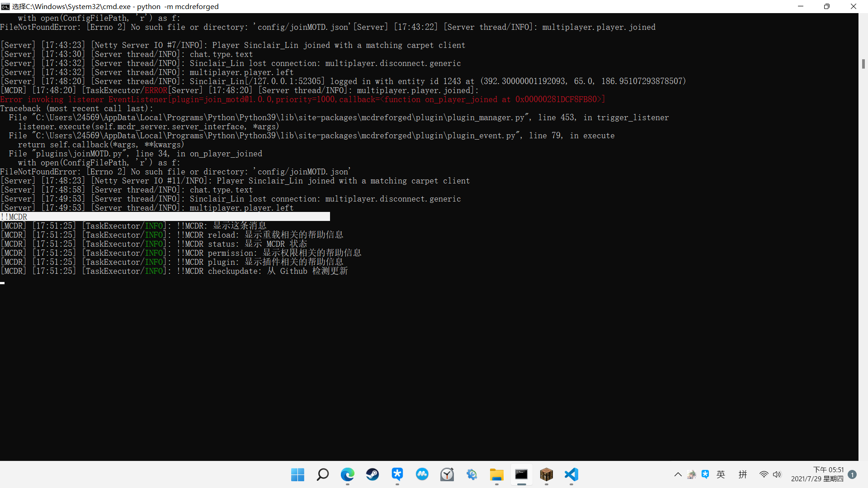Expand hidden system tray icons

pos(678,474)
